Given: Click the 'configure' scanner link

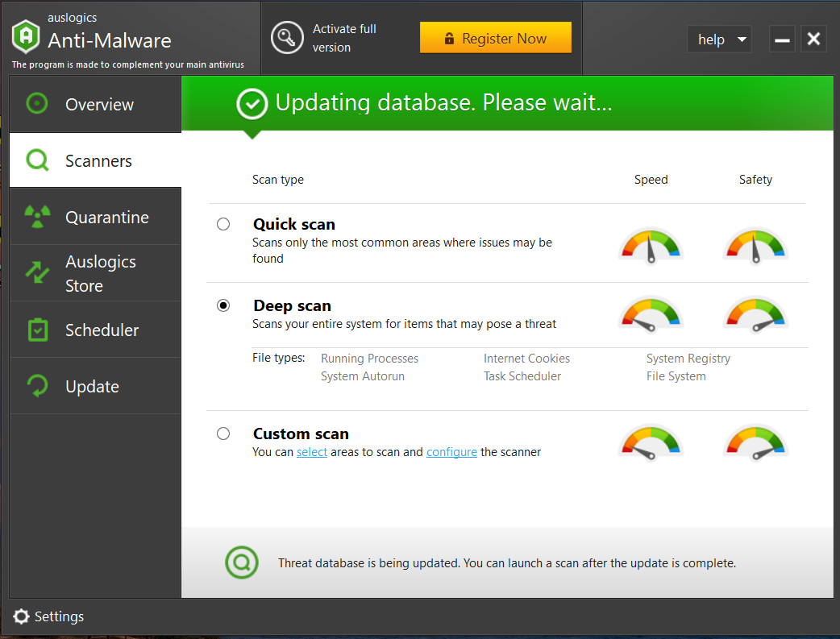Looking at the screenshot, I should 451,452.
